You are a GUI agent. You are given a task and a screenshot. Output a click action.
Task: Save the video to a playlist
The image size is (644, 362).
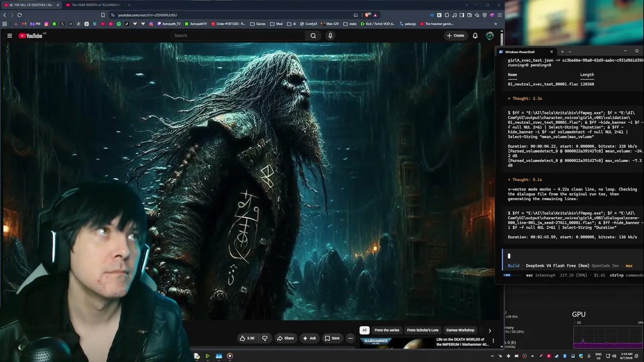332,338
